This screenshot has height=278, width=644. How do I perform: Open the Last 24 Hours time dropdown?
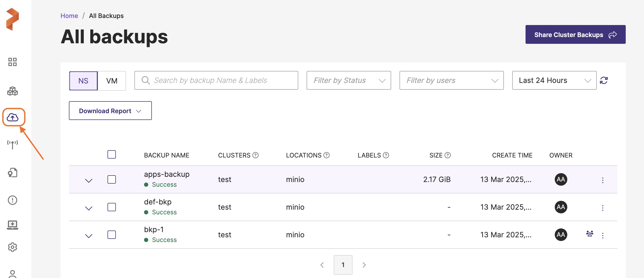click(554, 80)
